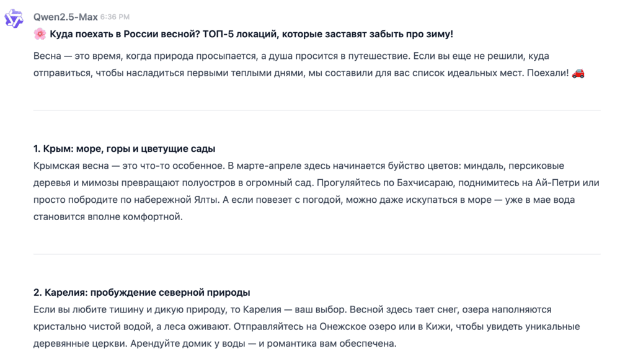This screenshot has width=620, height=364.
Task: Click the text "ТОП-5 локаций" in the title
Action: [234, 34]
